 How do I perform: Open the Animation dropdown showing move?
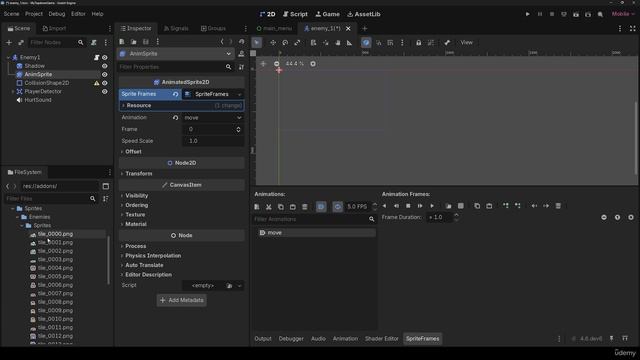(213, 118)
